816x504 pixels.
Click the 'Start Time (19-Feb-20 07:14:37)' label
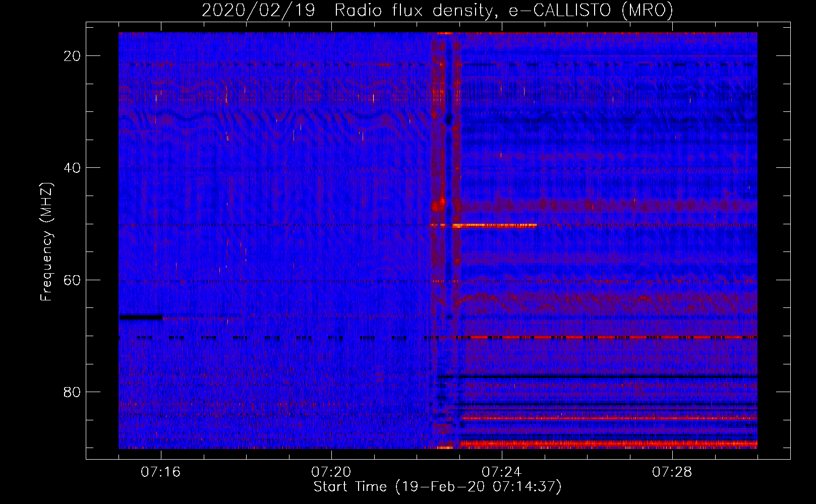click(437, 487)
